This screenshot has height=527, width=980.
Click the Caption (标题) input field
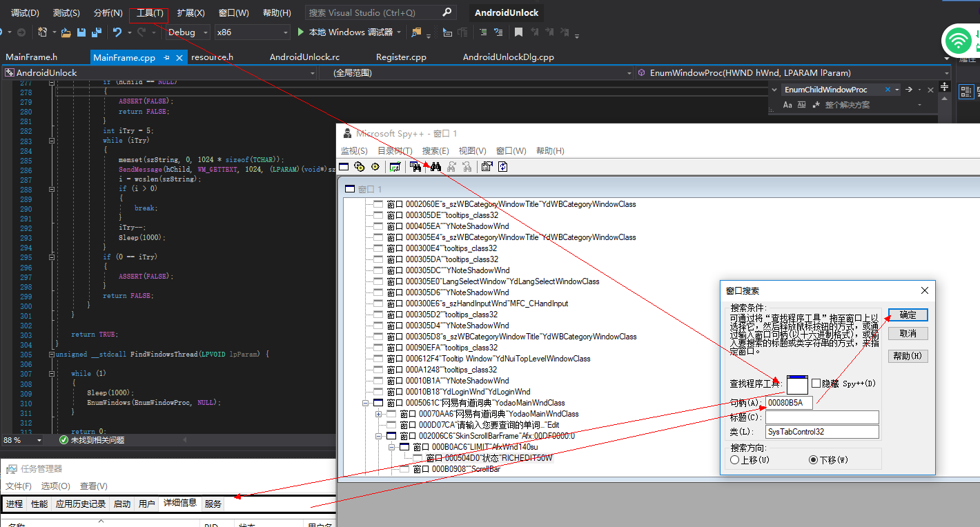(x=822, y=417)
